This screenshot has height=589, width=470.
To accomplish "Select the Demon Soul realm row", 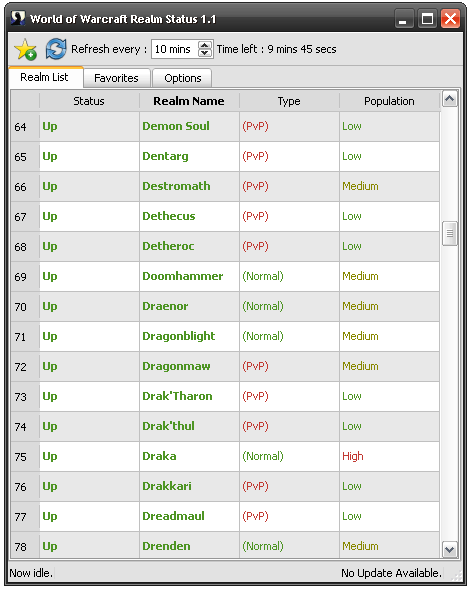I will coord(225,127).
